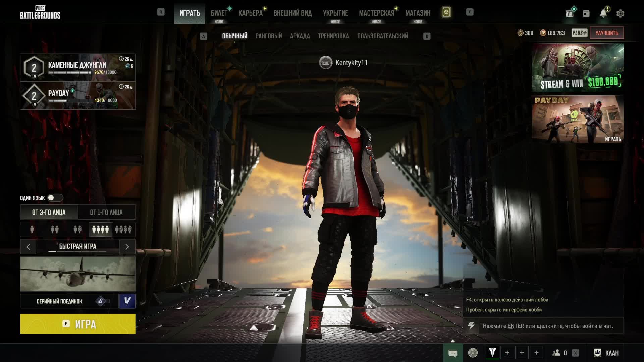
Task: Open the blue V versus icon
Action: (127, 301)
